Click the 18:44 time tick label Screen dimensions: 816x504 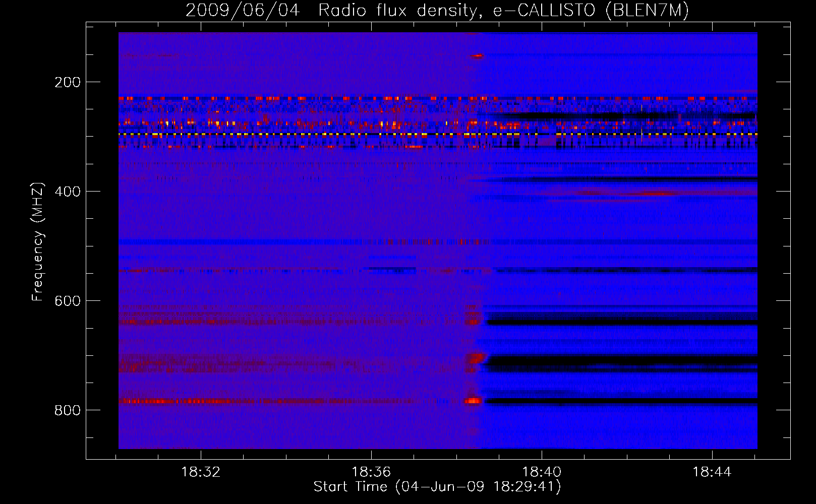click(x=712, y=472)
